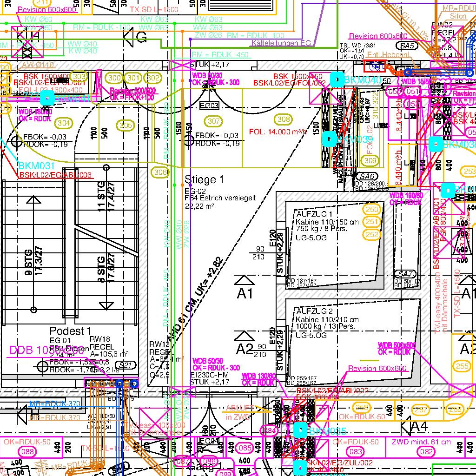Click the boxed 'EG03' door label
This screenshot has width=476, height=476.
pyautogui.click(x=209, y=106)
